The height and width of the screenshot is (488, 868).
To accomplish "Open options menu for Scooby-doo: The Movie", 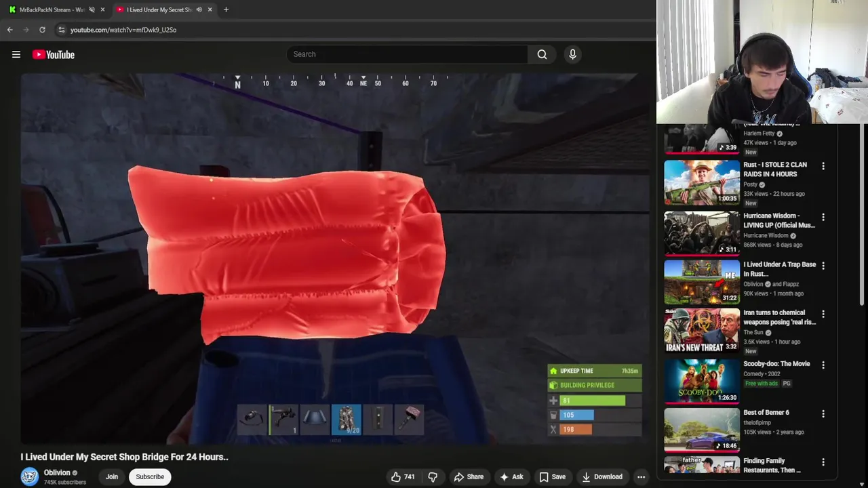I will (823, 365).
